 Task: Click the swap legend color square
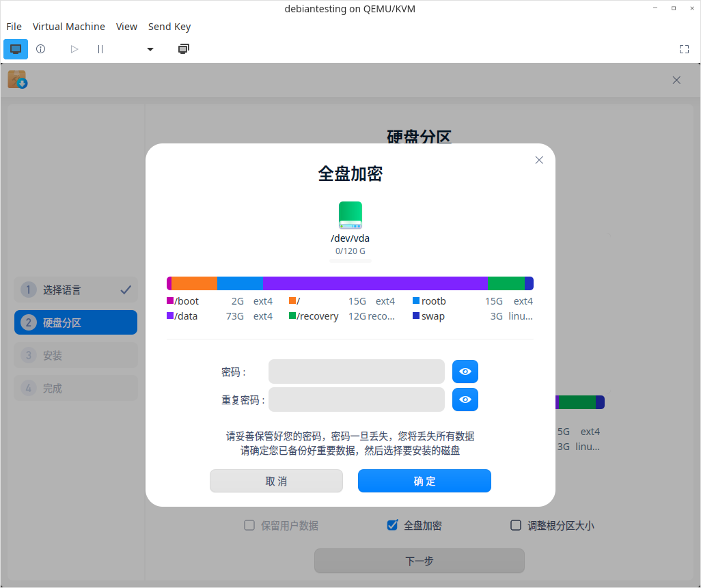click(416, 316)
